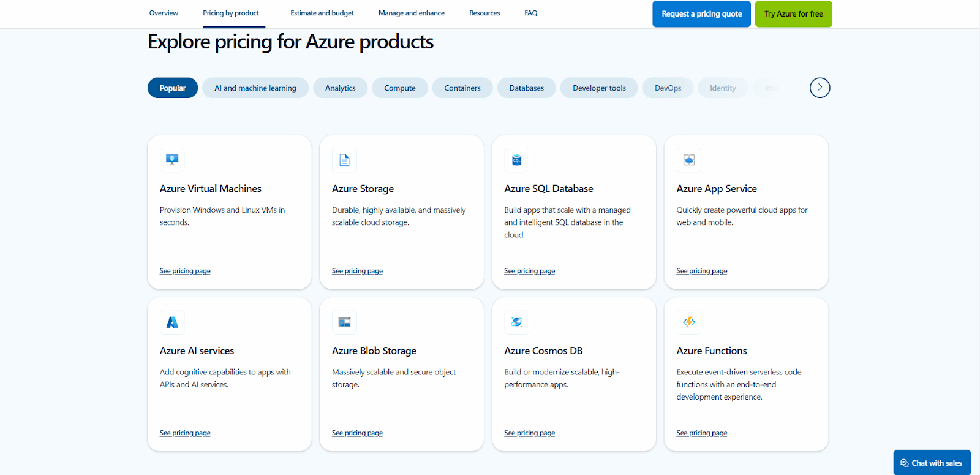Screen dimensions: 980x475
Task: Click the Azure SQL Database card title
Action: point(549,189)
